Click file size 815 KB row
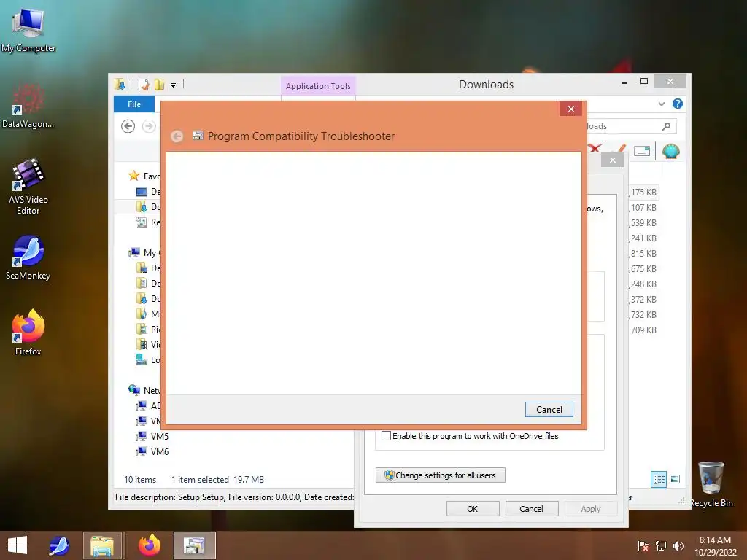Screen dimensions: 747x560 click(x=643, y=253)
